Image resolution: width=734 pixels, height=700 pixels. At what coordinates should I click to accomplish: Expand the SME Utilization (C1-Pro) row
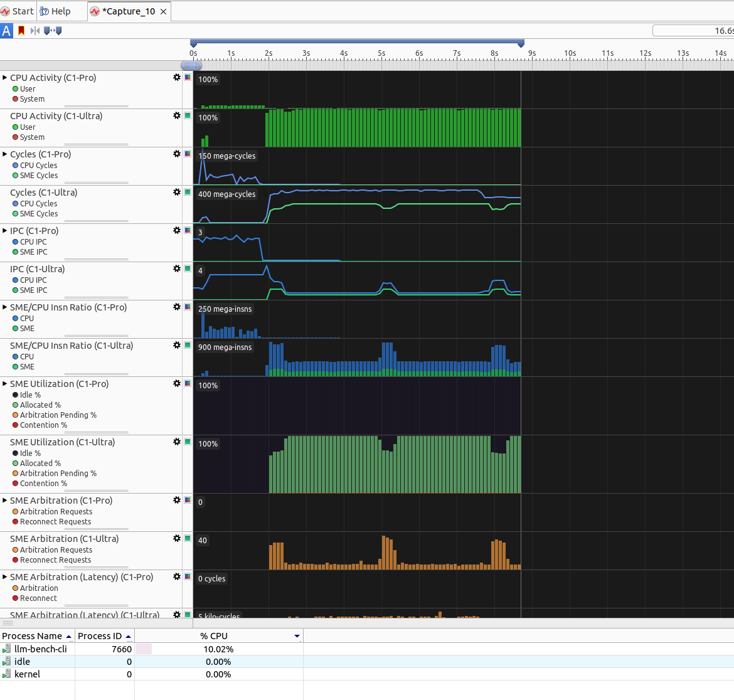[4, 383]
